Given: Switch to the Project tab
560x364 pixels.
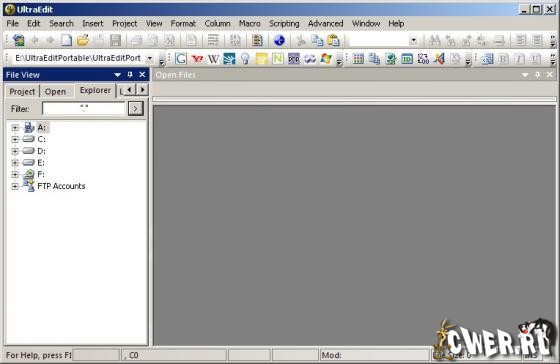Looking at the screenshot, I should [x=22, y=91].
